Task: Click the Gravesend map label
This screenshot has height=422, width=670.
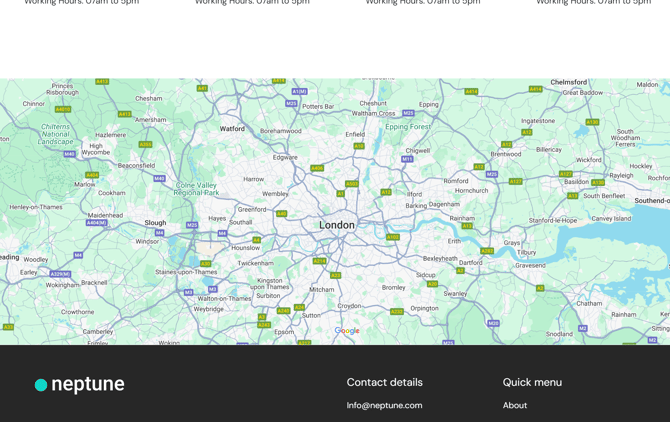Action: (530, 265)
